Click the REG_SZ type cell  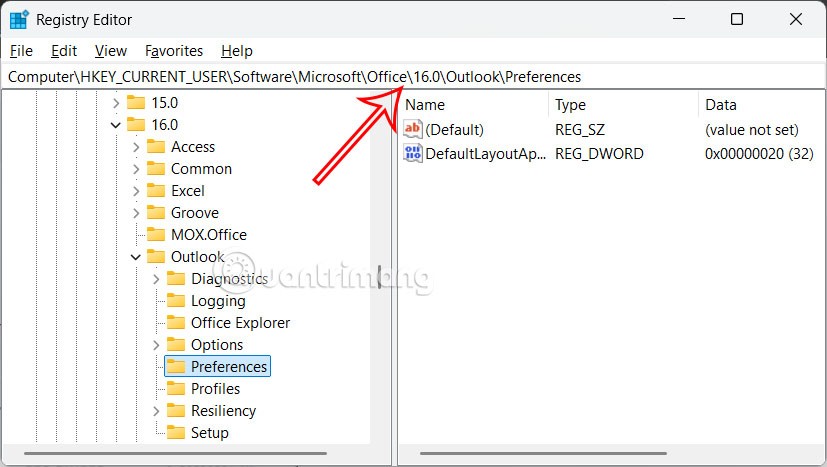580,130
